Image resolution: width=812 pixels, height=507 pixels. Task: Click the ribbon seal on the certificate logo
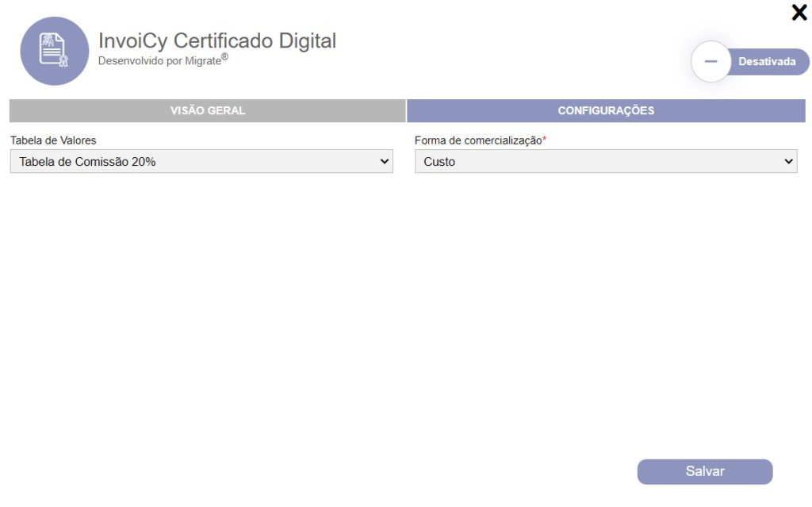pyautogui.click(x=63, y=61)
